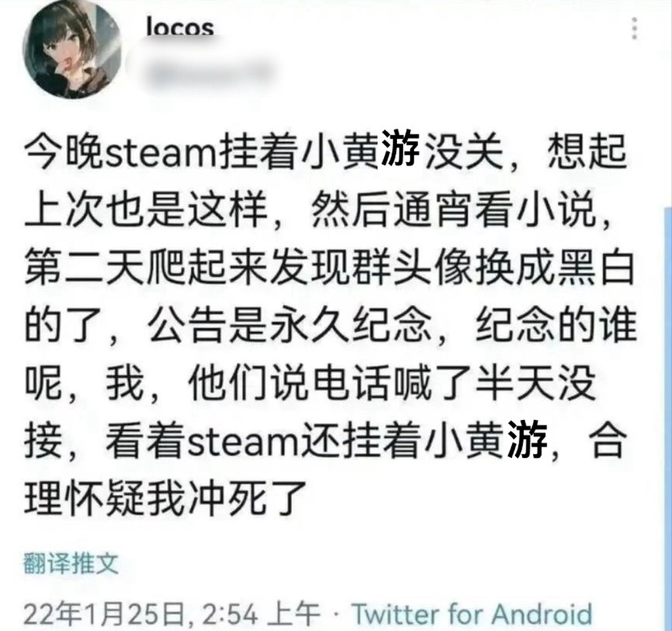Click the word steam after 看着 in the tweet
Screen dimensions: 672x631
click(x=243, y=442)
